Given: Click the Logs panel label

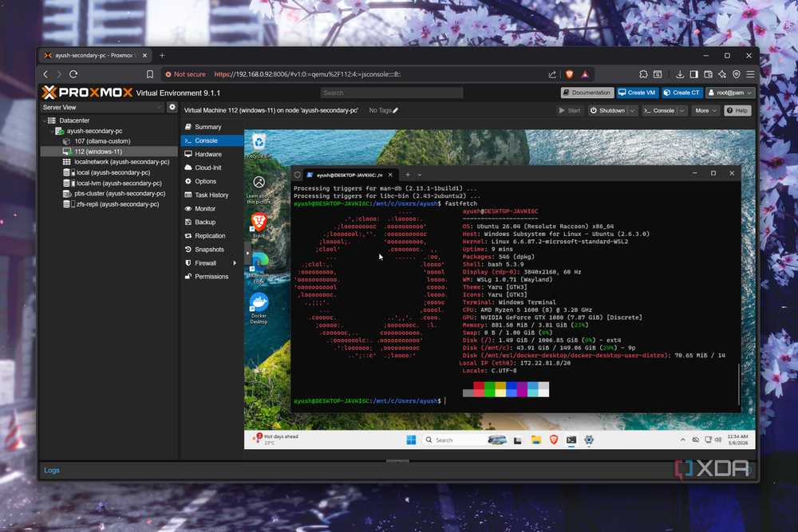Looking at the screenshot, I should coord(51,470).
